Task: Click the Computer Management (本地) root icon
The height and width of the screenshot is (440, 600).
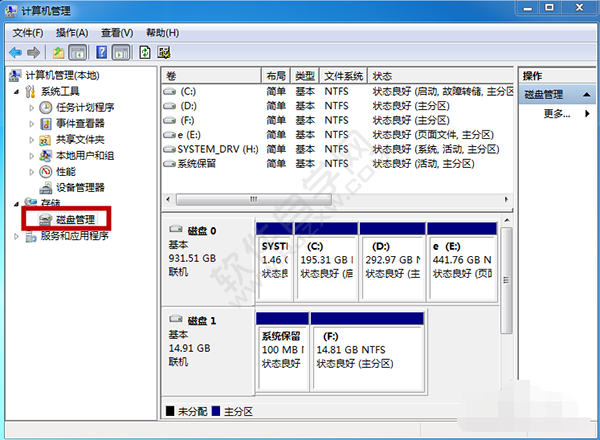Action: coord(15,75)
